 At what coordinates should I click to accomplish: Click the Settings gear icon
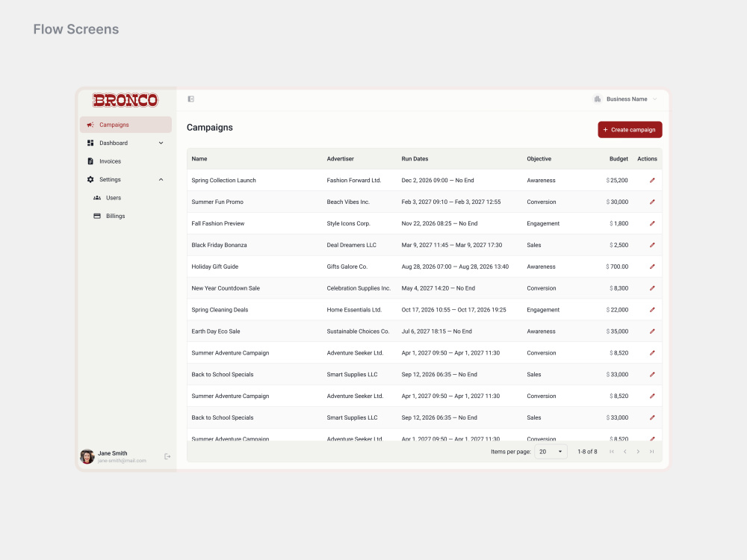click(90, 179)
